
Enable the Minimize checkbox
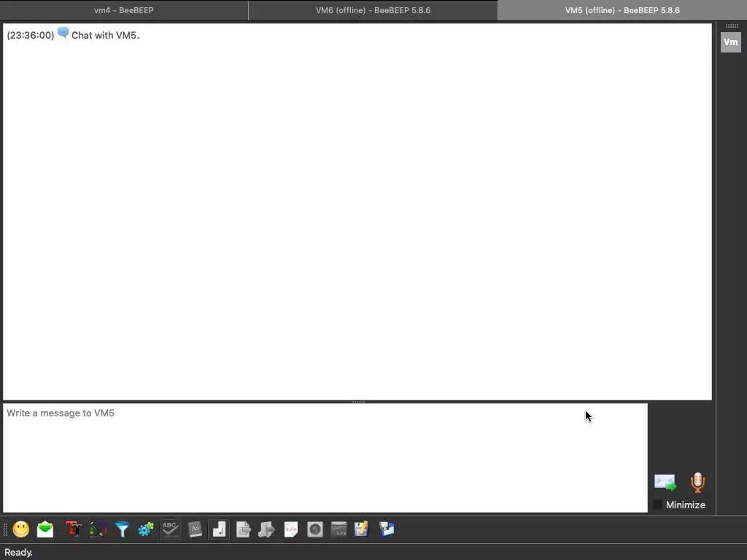click(657, 505)
